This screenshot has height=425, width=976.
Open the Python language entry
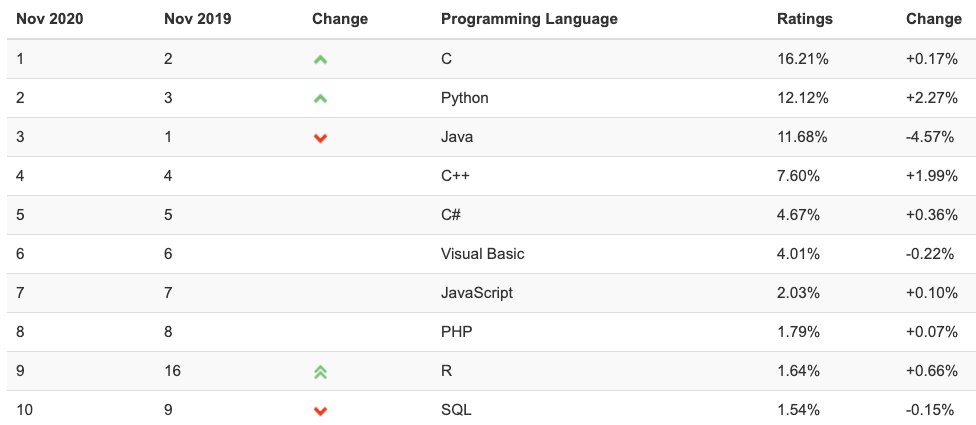pos(464,98)
